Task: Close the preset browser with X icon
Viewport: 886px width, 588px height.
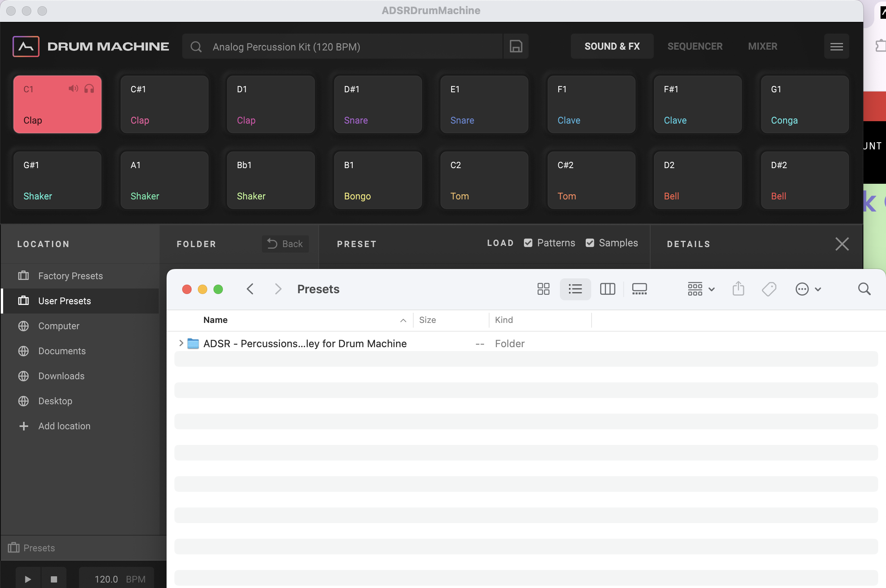Action: [842, 244]
